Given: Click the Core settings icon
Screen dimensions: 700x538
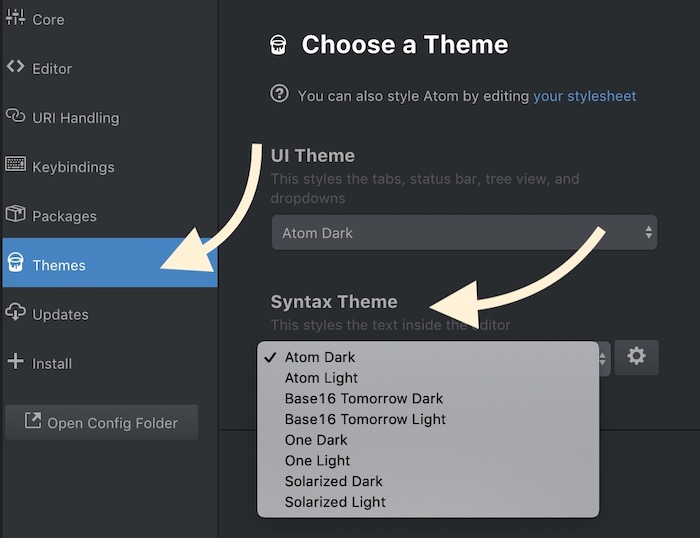Looking at the screenshot, I should tap(15, 19).
